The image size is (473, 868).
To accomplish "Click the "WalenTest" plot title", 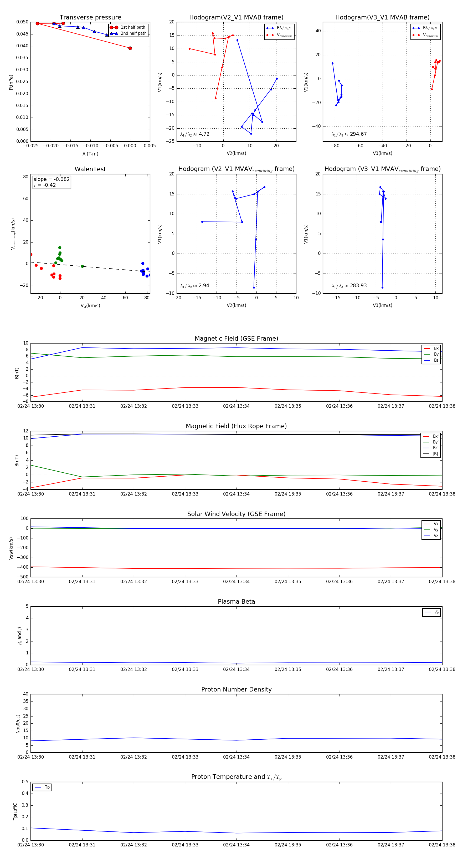I will [x=90, y=169].
